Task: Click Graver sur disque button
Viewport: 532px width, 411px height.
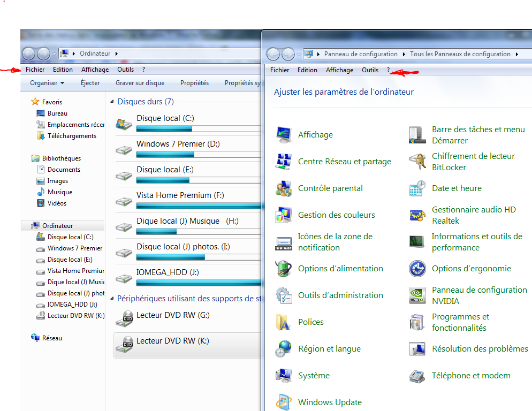Action: tap(140, 83)
